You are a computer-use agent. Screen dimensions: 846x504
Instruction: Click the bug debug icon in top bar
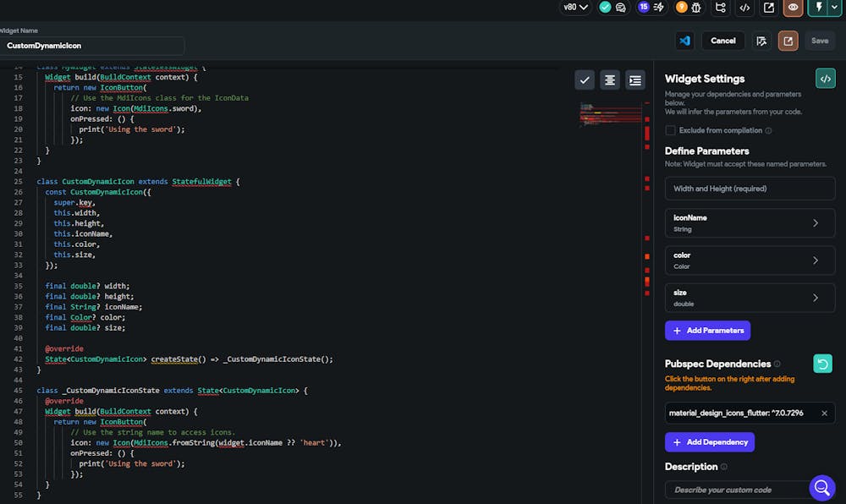[695, 8]
